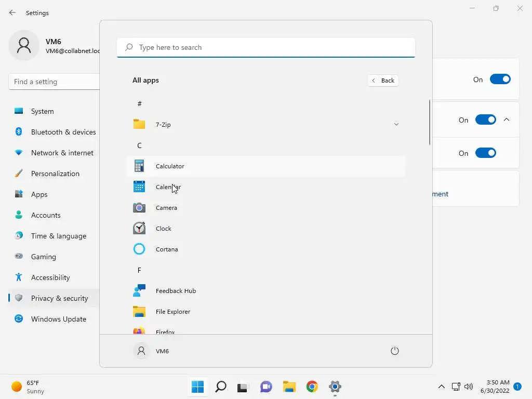Screen dimensions: 532x399
Task: Open the Personalization settings category
Action: tap(54, 174)
